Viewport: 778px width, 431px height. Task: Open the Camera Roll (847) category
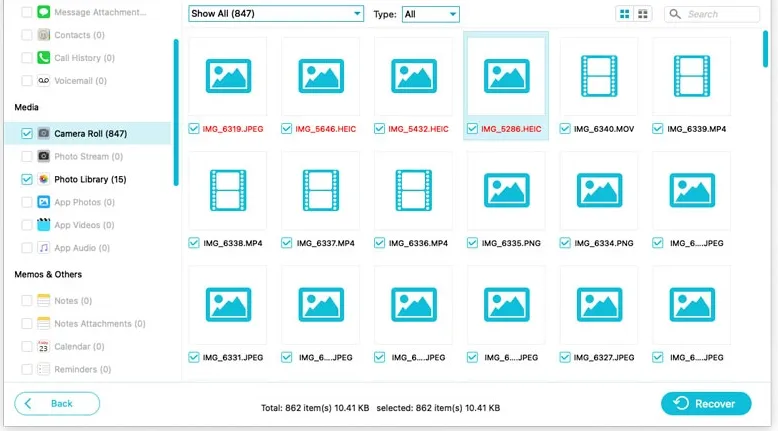tap(88, 133)
